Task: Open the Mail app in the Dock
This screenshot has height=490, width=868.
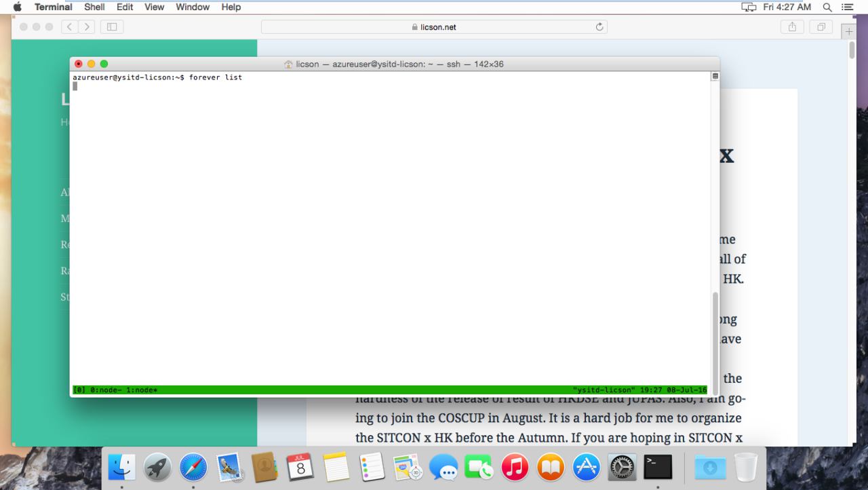Action: coord(229,467)
